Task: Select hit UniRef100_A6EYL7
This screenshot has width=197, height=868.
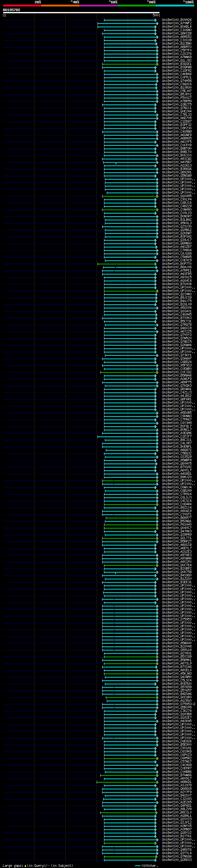Action: point(176,549)
